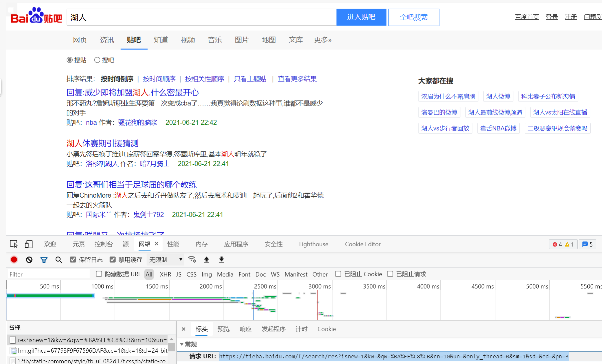Select the inspect element picker icon
Screen dimensions: 602x364
14,244
